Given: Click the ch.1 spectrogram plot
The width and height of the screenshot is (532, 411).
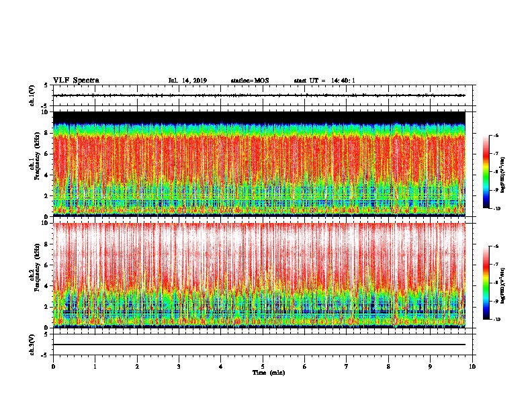Looking at the screenshot, I should 259,164.
